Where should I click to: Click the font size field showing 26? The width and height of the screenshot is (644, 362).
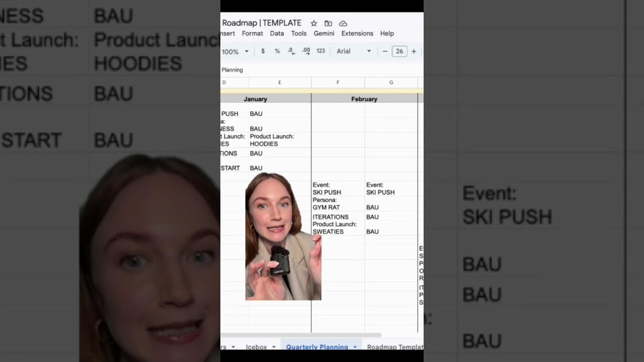tap(399, 51)
